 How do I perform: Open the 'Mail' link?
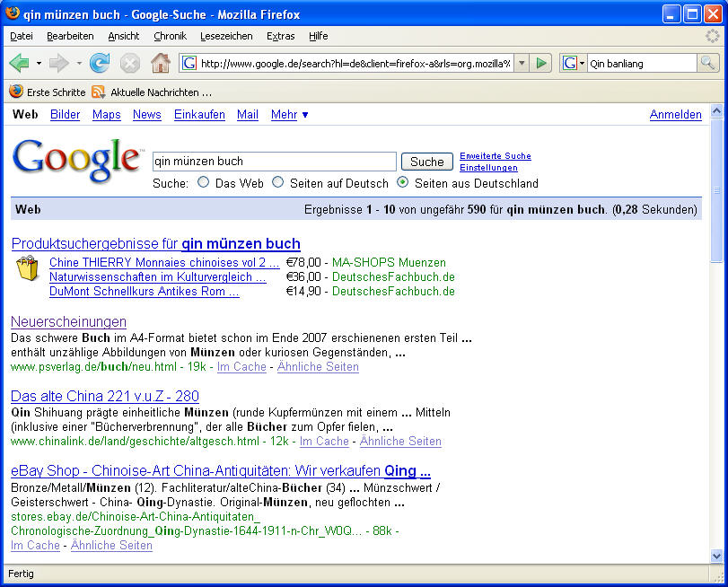(x=248, y=115)
